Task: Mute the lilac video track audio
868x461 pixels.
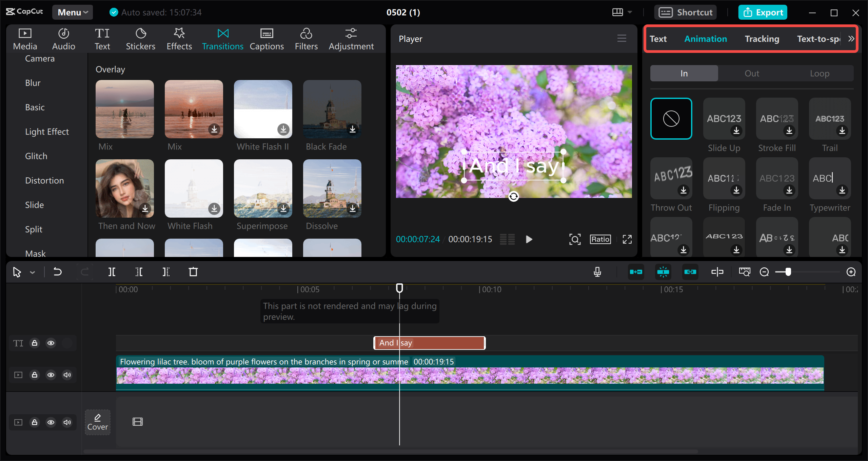Action: click(67, 375)
